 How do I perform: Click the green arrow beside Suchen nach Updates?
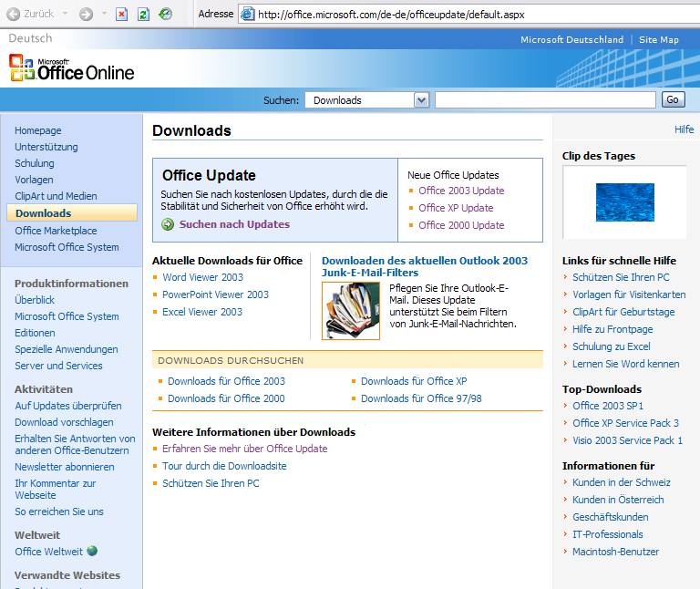tap(168, 224)
